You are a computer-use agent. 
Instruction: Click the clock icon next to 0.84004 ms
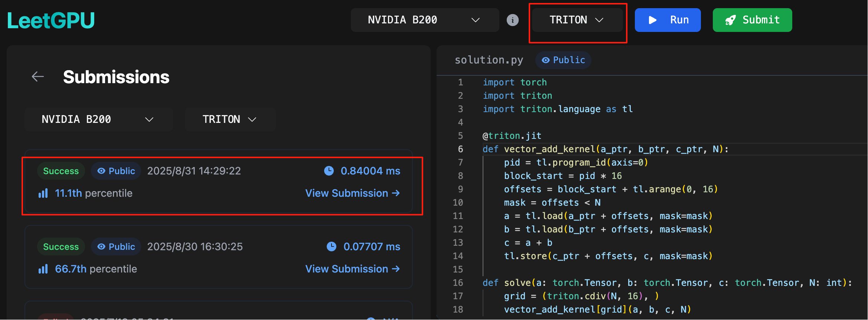329,171
